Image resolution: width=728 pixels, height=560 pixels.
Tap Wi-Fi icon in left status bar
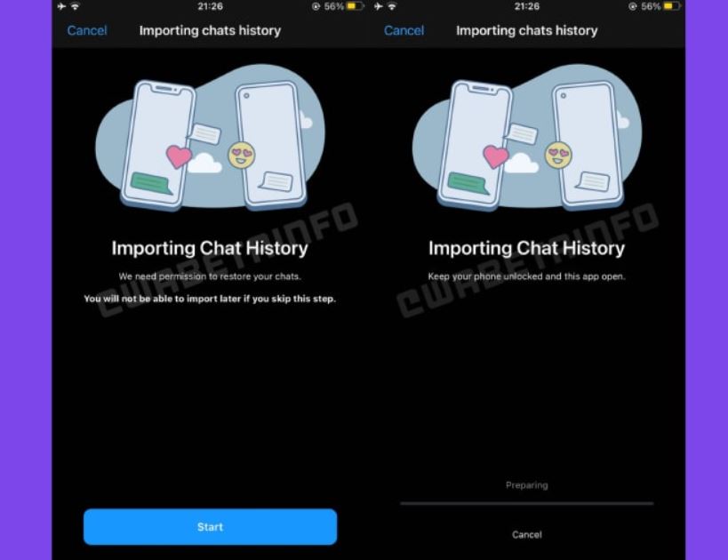pos(76,6)
